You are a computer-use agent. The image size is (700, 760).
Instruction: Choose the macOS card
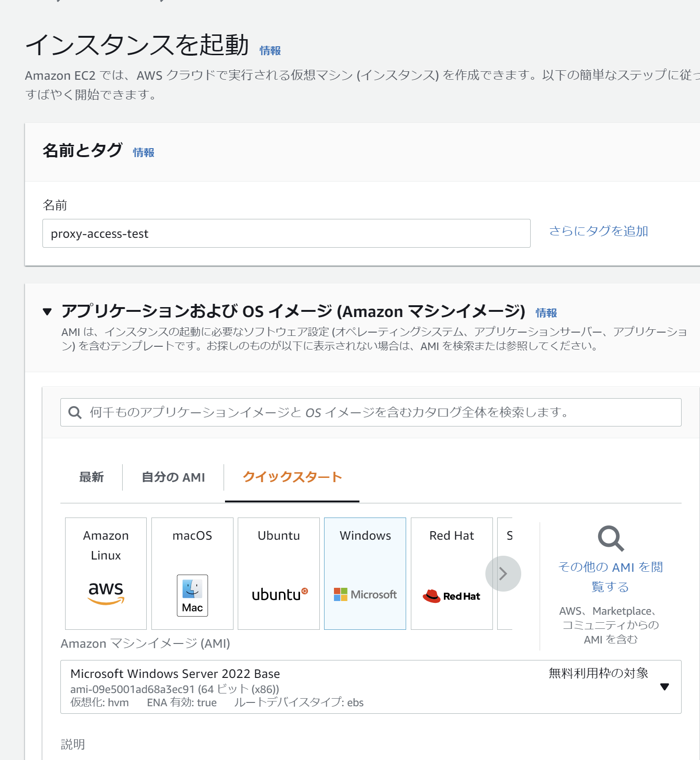pyautogui.click(x=192, y=574)
